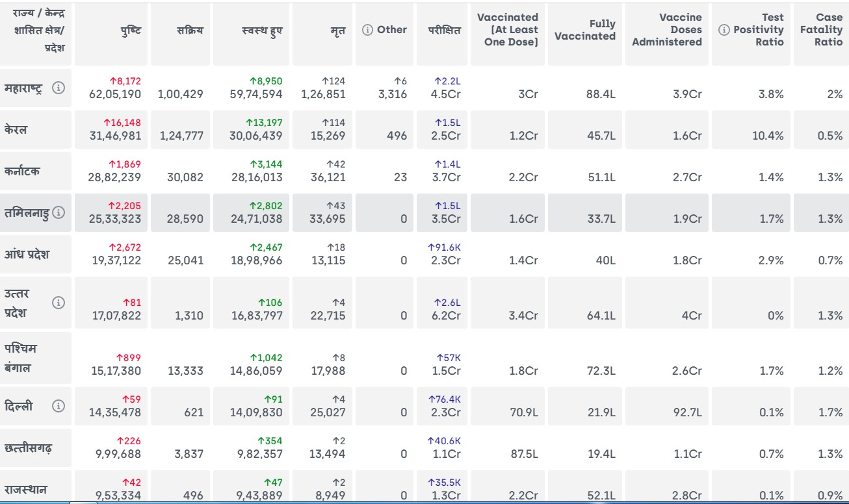Sort table by पुष्टि column header
This screenshot has width=849, height=504.
131,31
